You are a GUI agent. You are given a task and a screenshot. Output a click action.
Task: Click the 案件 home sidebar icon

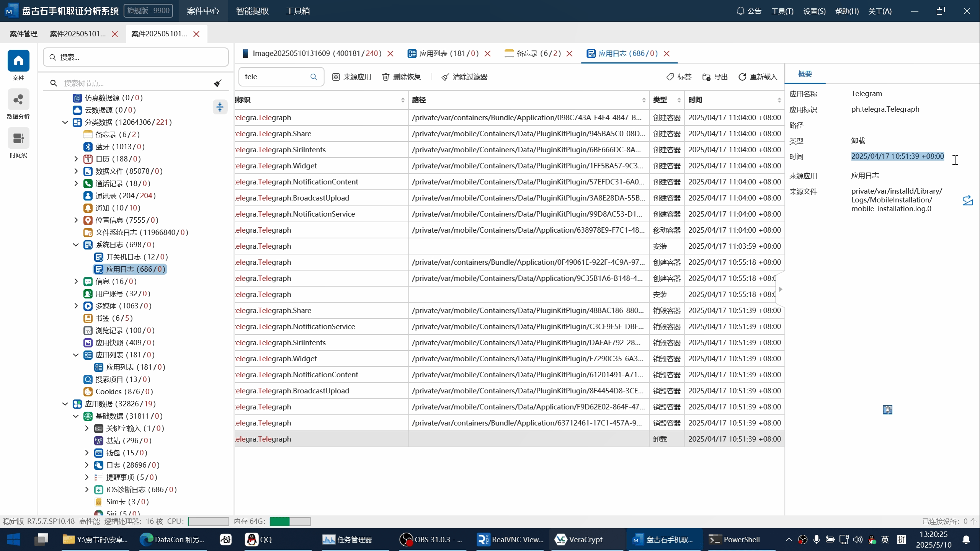point(18,61)
